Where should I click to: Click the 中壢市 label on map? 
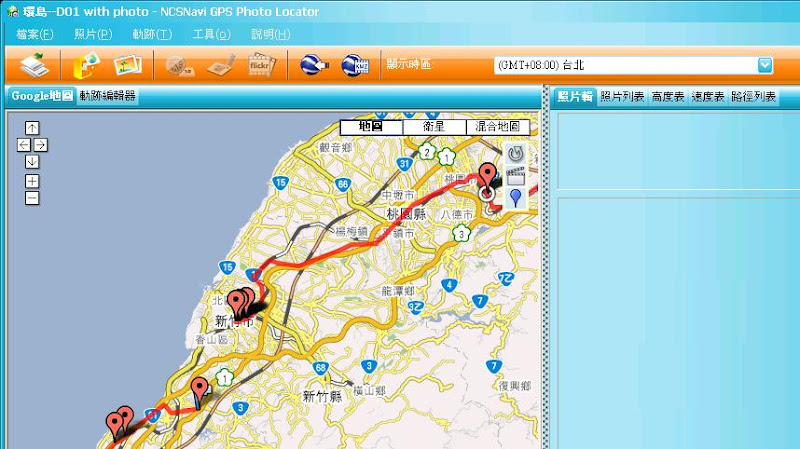[x=398, y=195]
